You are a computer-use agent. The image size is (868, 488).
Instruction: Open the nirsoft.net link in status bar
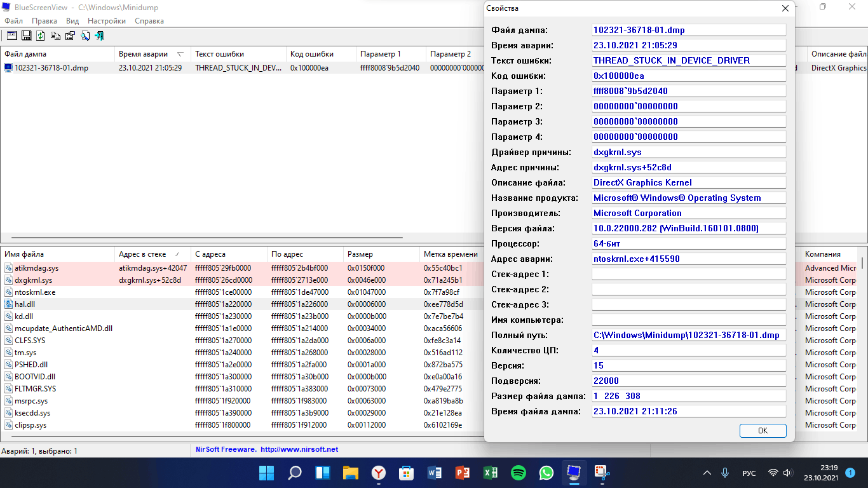click(299, 449)
